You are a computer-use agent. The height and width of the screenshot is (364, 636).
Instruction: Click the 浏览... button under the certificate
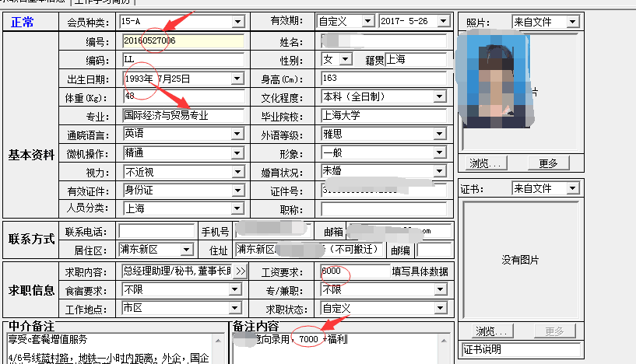[x=493, y=331]
